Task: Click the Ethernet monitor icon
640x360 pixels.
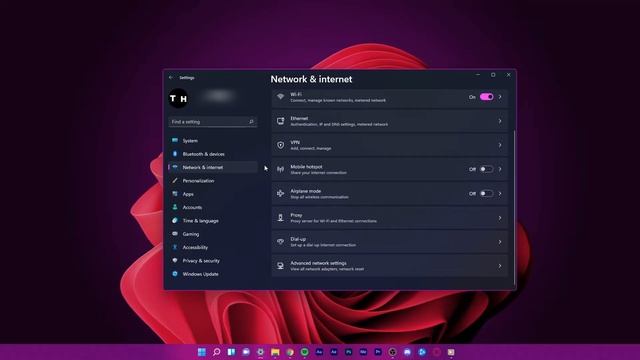Action: [x=280, y=121]
